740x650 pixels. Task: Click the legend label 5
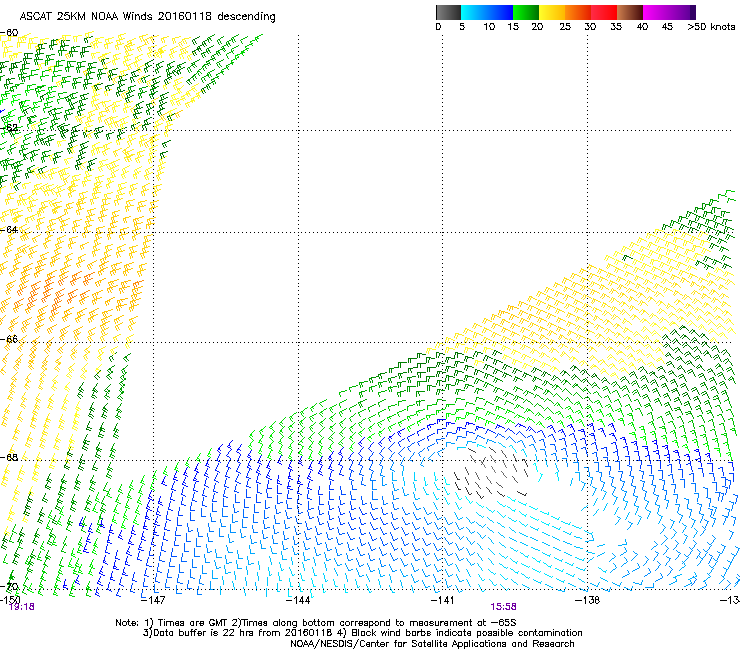(x=462, y=27)
